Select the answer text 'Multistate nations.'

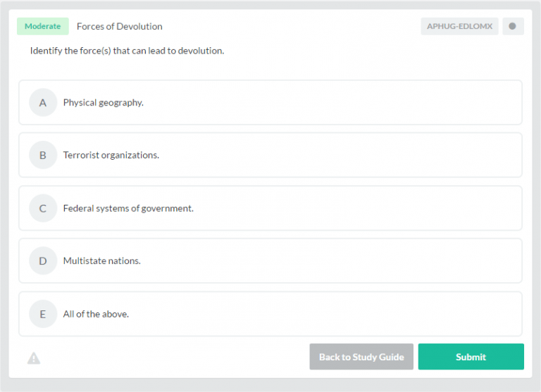(102, 261)
